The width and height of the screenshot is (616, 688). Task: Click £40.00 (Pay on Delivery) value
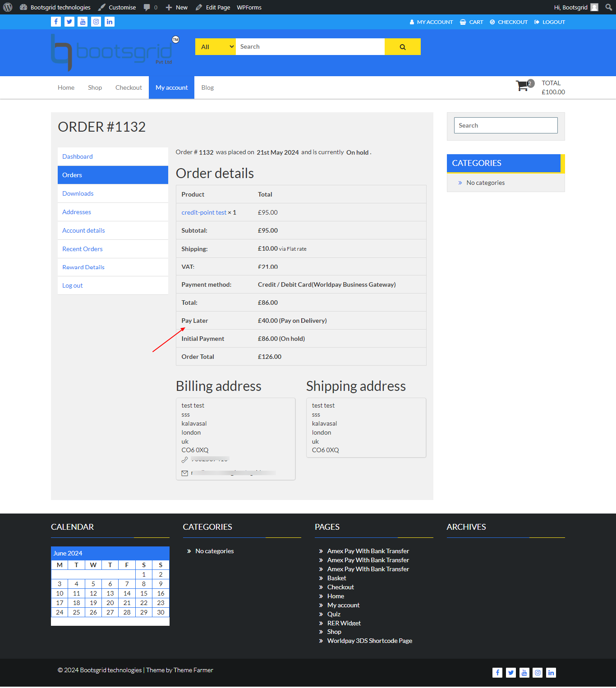[292, 321]
